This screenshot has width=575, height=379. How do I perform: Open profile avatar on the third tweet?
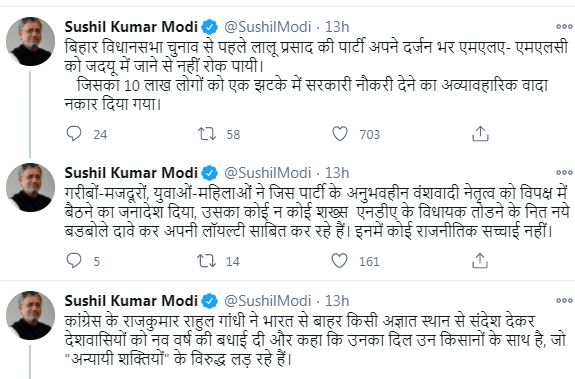pyautogui.click(x=31, y=315)
